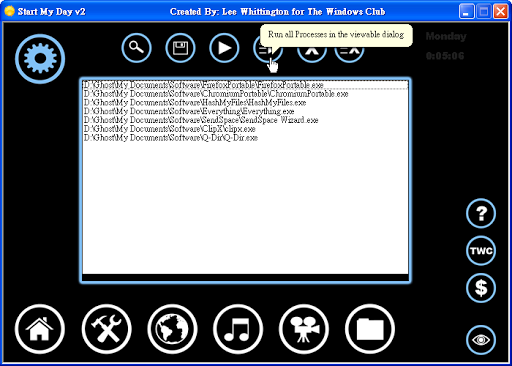Select the clipx.exe entry
This screenshot has width=512, height=366.
tap(245, 129)
